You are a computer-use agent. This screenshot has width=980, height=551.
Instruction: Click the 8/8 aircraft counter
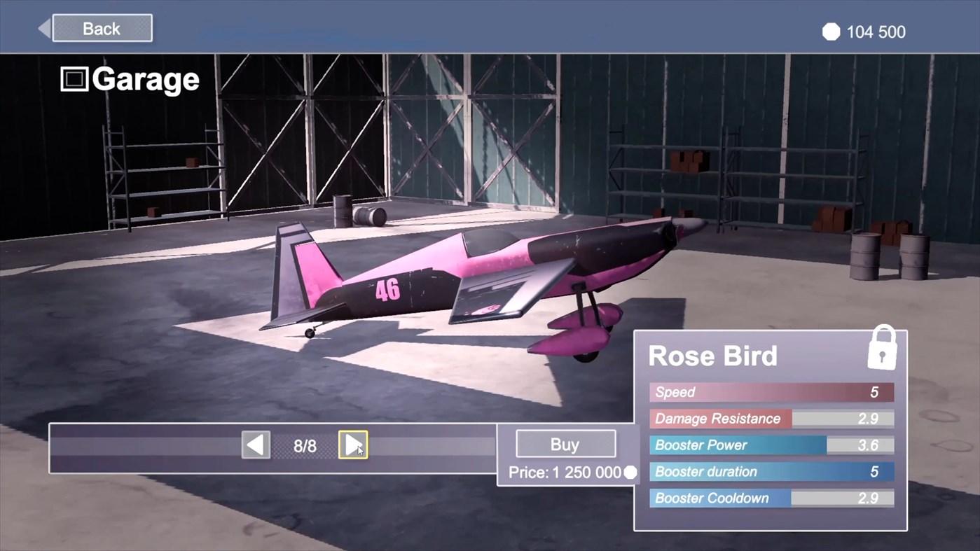coord(305,445)
